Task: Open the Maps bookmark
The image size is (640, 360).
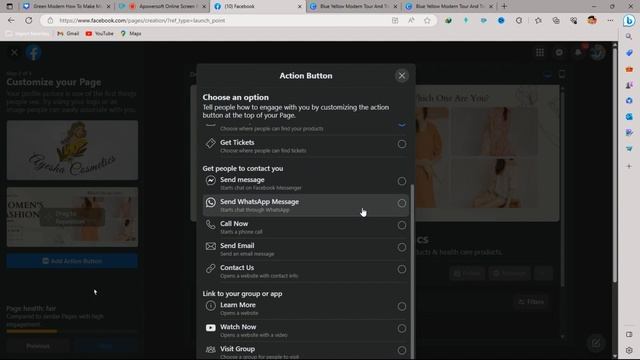Action: (x=131, y=33)
